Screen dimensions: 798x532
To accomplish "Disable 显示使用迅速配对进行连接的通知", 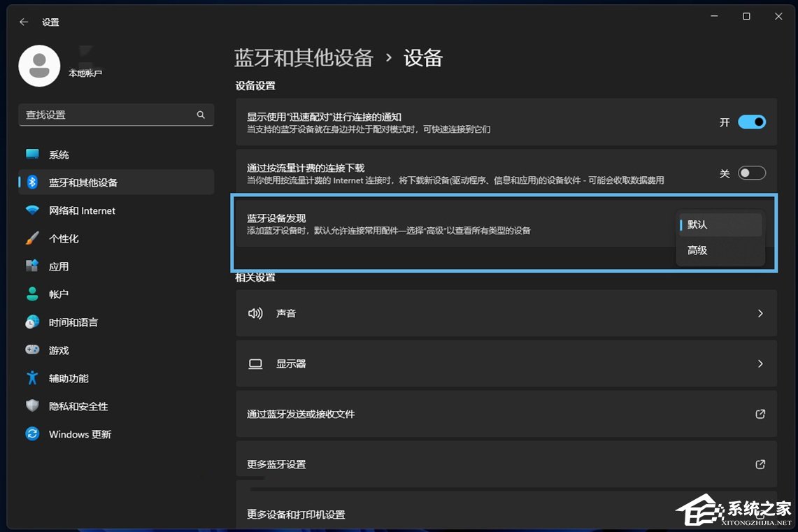I will pos(751,122).
